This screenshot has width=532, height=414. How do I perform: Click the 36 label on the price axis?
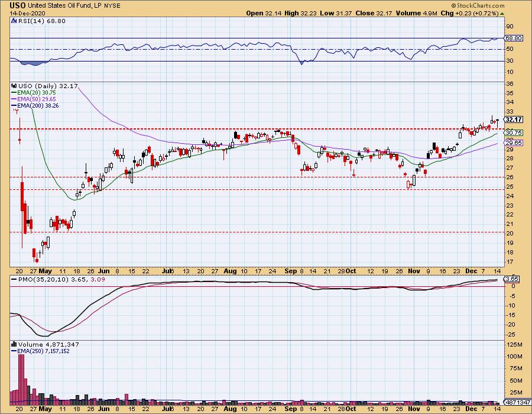point(510,84)
